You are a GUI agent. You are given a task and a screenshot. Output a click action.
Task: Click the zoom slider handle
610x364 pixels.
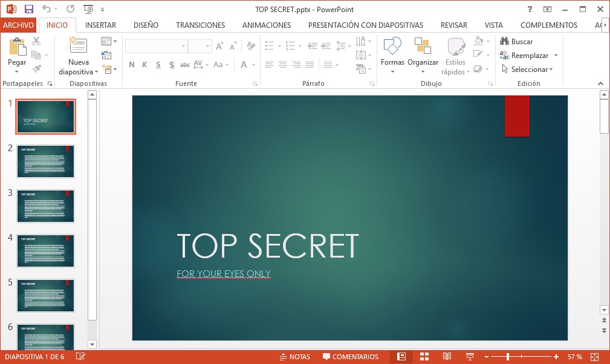pos(508,357)
